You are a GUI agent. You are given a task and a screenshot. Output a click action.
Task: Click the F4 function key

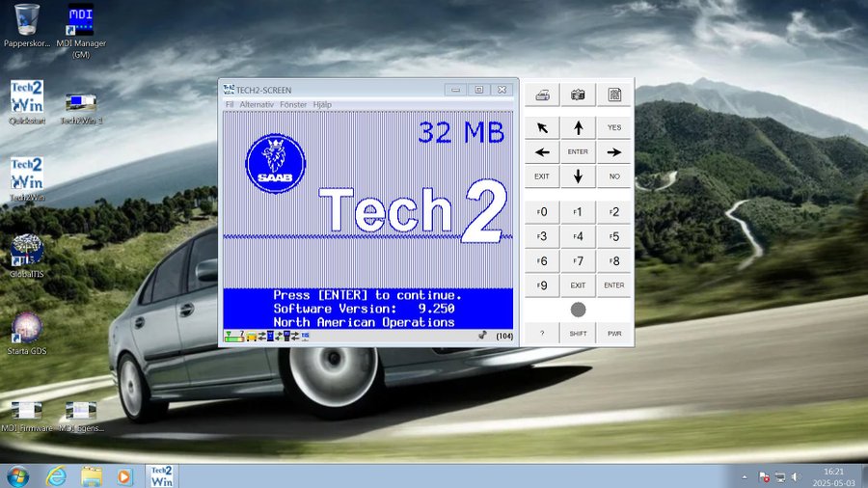(x=578, y=237)
